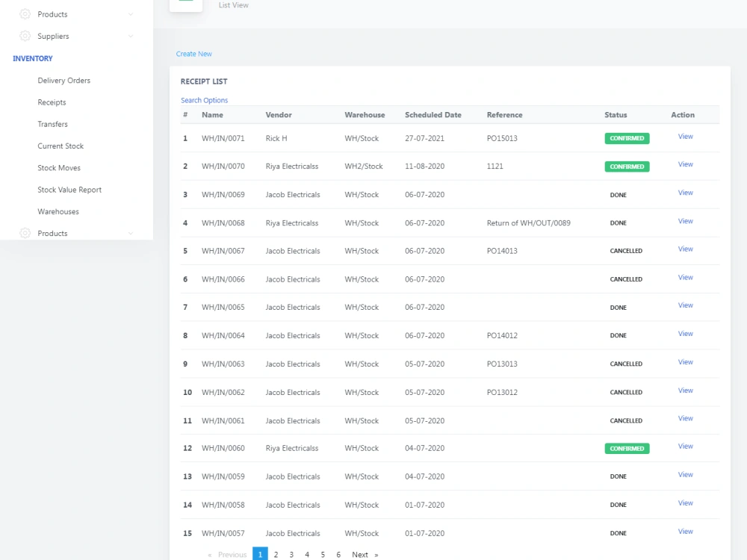Expand the bottom Products menu chevron

131,233
